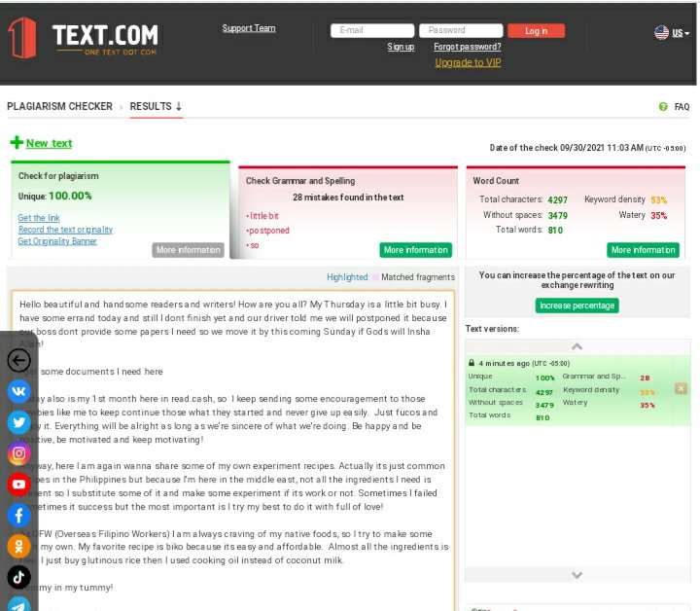
Task: Focus the Password input field
Action: pyautogui.click(x=461, y=30)
